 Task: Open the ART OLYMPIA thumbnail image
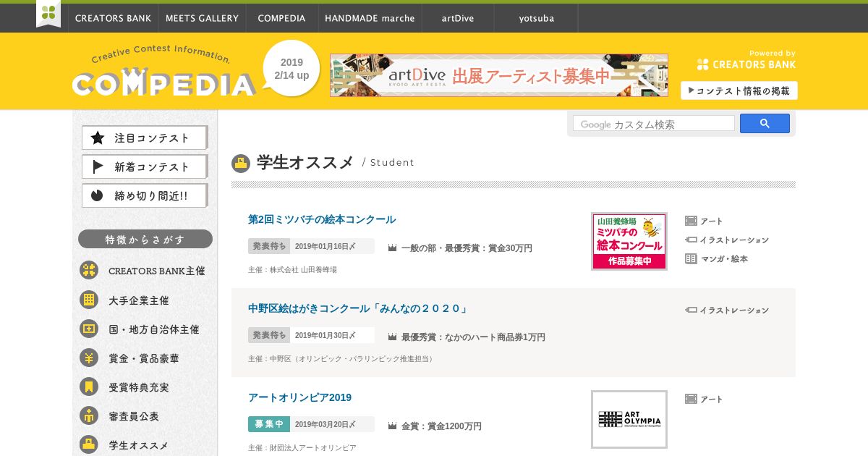point(629,419)
